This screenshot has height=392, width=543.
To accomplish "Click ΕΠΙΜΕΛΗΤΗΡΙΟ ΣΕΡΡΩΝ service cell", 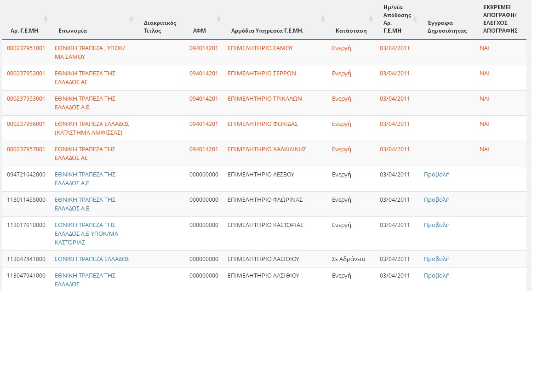I will (x=262, y=74).
